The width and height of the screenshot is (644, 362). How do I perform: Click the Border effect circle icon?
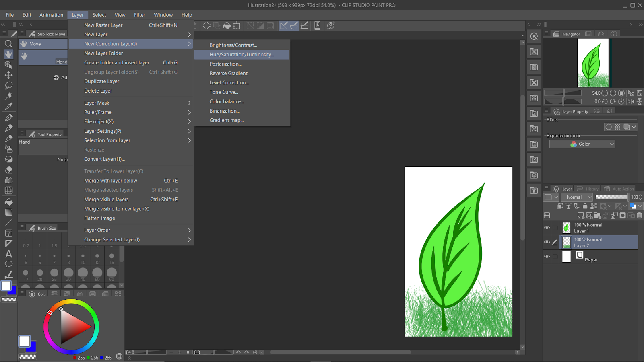pos(609,127)
